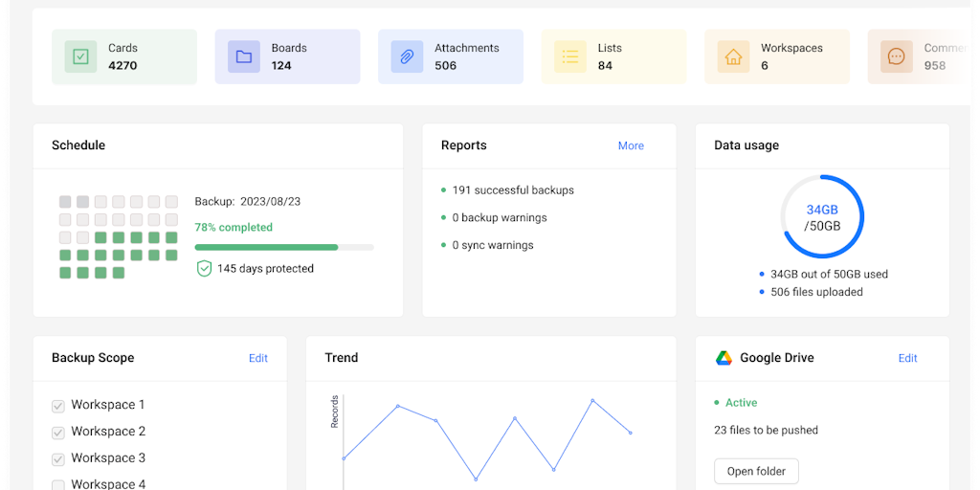Viewport: 980px width, 490px height.
Task: Click the 78% backup progress bar
Action: coord(283,247)
